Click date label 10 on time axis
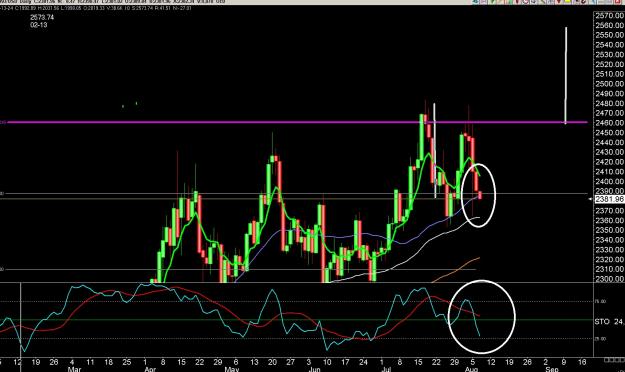625x372 pixels. [327, 362]
